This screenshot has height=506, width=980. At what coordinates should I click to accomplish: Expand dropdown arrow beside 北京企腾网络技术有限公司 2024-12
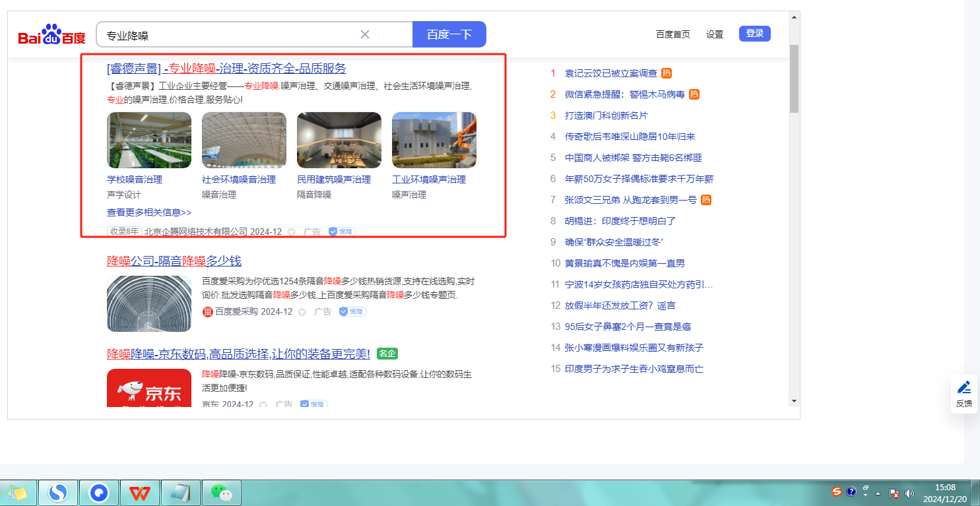(x=292, y=232)
